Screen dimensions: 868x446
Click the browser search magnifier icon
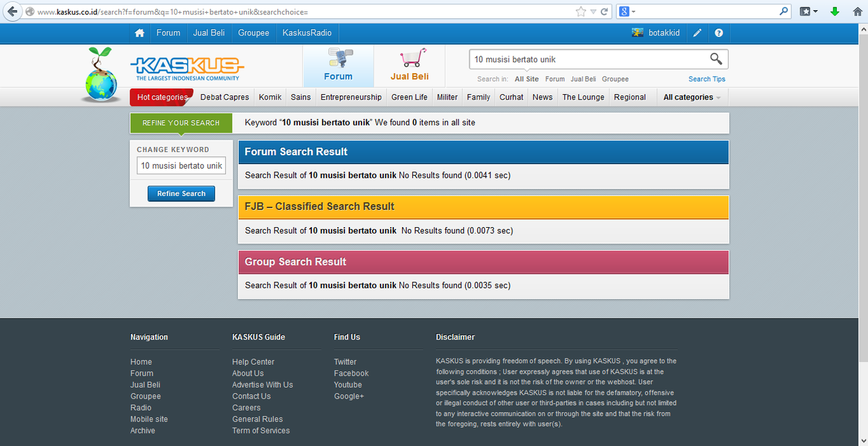[x=784, y=12]
